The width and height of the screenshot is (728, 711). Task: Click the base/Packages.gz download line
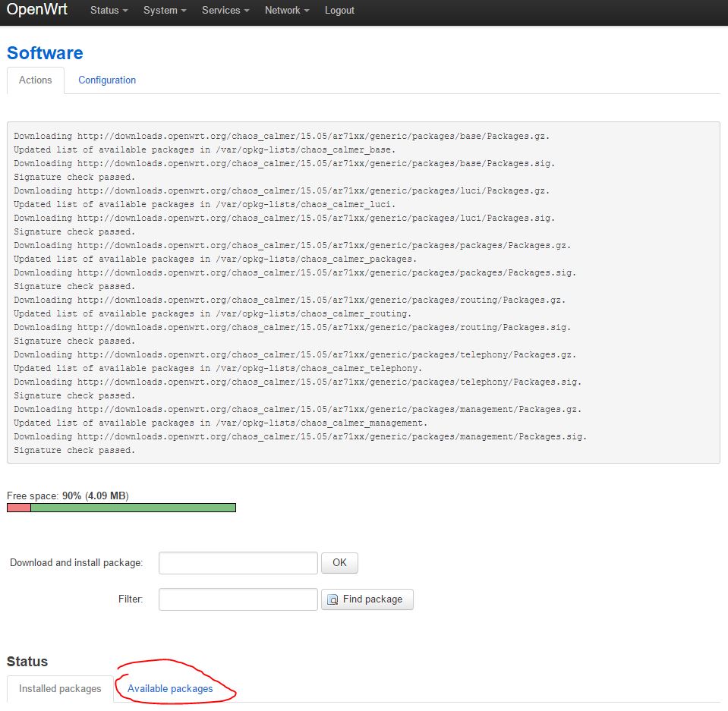click(x=282, y=136)
